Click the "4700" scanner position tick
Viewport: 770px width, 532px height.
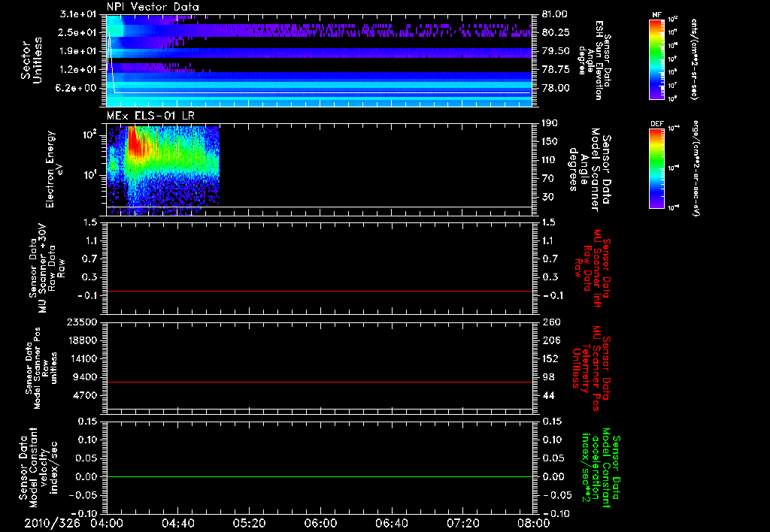pos(86,395)
